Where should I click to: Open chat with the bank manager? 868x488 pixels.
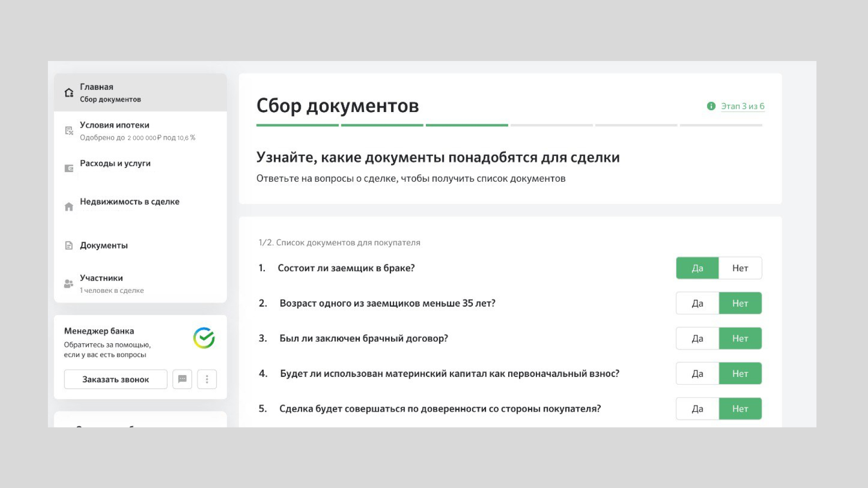pyautogui.click(x=182, y=379)
